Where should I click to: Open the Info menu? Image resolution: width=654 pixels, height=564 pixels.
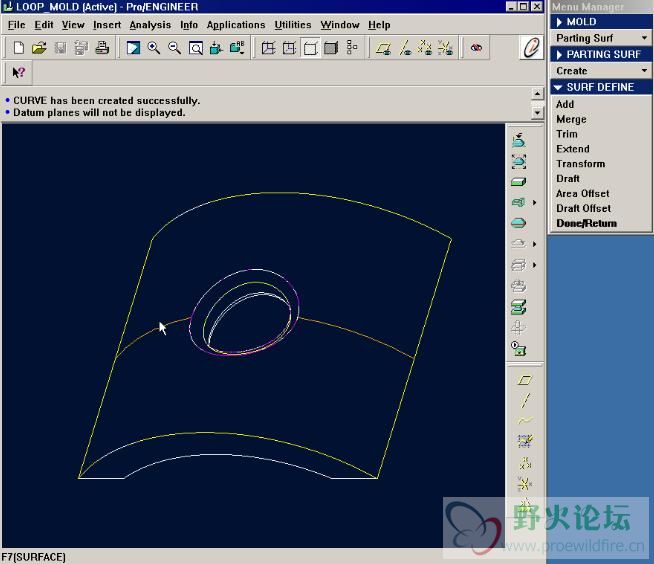click(x=189, y=25)
